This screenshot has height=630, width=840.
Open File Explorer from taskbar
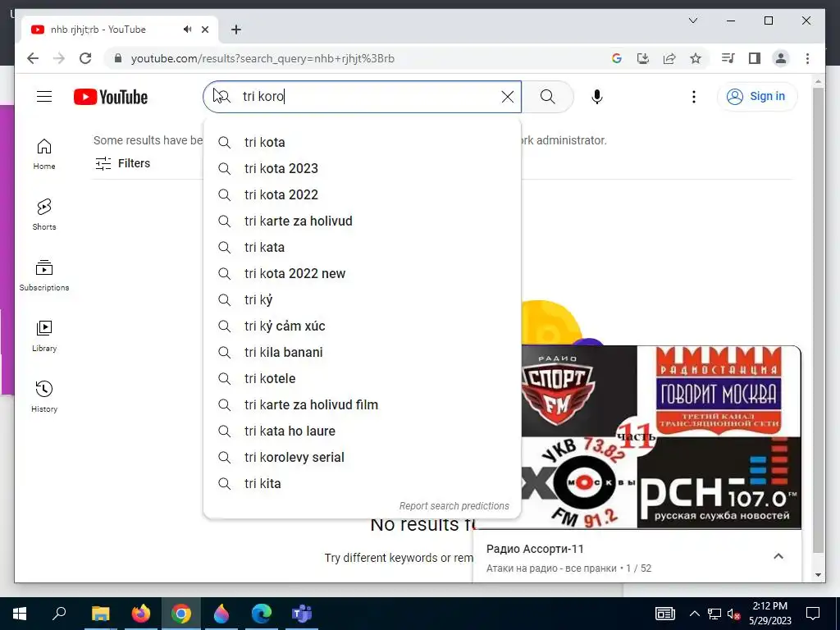pyautogui.click(x=100, y=614)
